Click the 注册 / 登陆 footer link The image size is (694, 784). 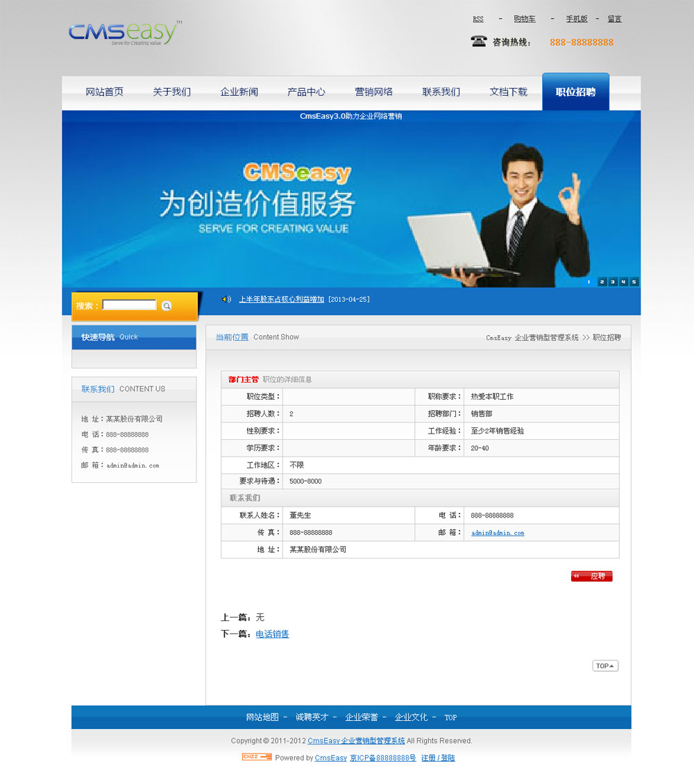tap(438, 758)
